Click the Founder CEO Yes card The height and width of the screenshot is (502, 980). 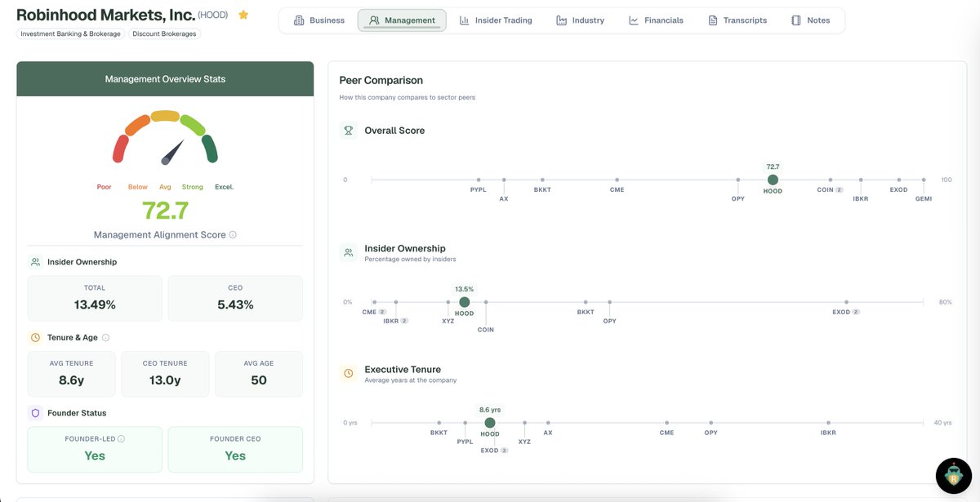235,449
